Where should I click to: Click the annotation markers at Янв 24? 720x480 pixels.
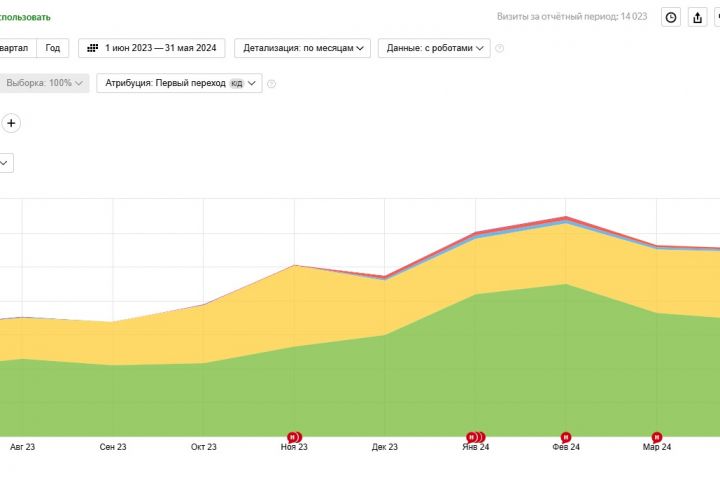pos(476,437)
